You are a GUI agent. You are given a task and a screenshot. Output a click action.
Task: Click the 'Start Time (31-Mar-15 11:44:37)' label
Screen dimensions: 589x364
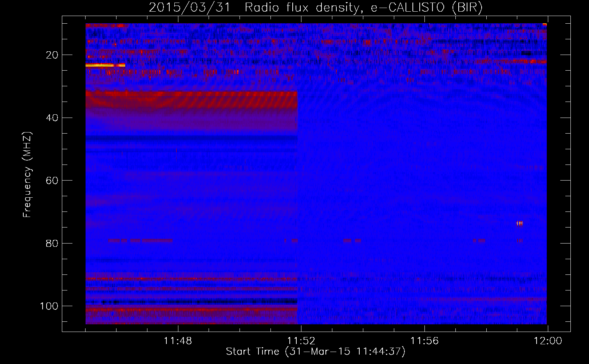click(x=316, y=352)
